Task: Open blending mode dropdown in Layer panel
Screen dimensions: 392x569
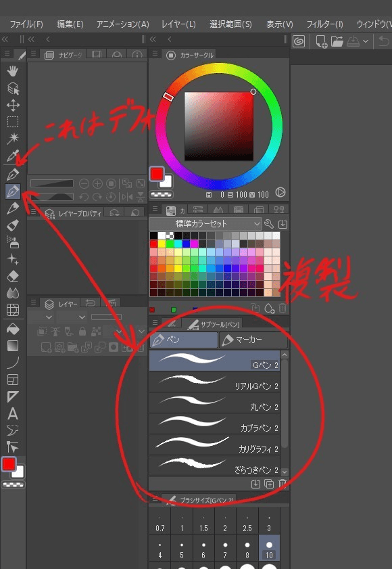Action: [72, 317]
